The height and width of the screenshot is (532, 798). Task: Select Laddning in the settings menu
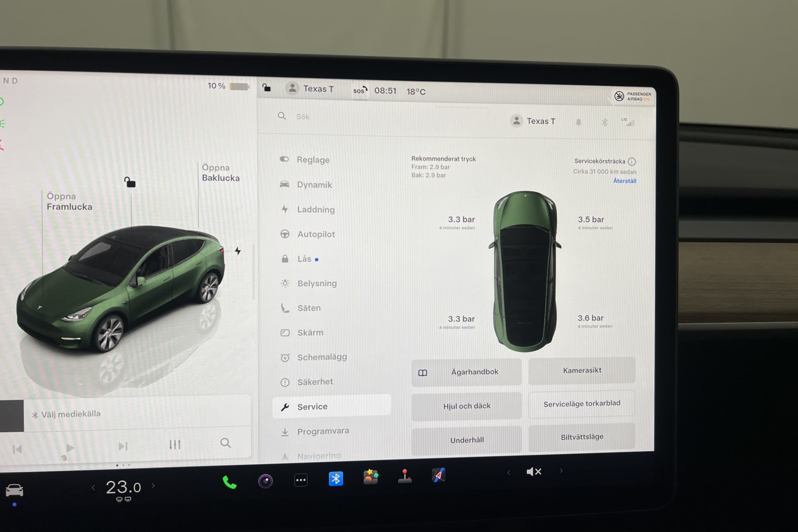pyautogui.click(x=316, y=210)
